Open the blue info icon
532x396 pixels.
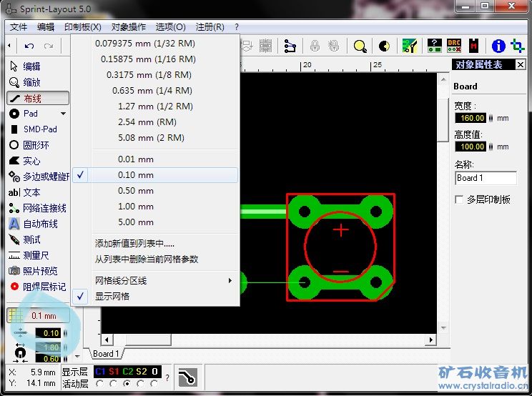click(x=498, y=46)
